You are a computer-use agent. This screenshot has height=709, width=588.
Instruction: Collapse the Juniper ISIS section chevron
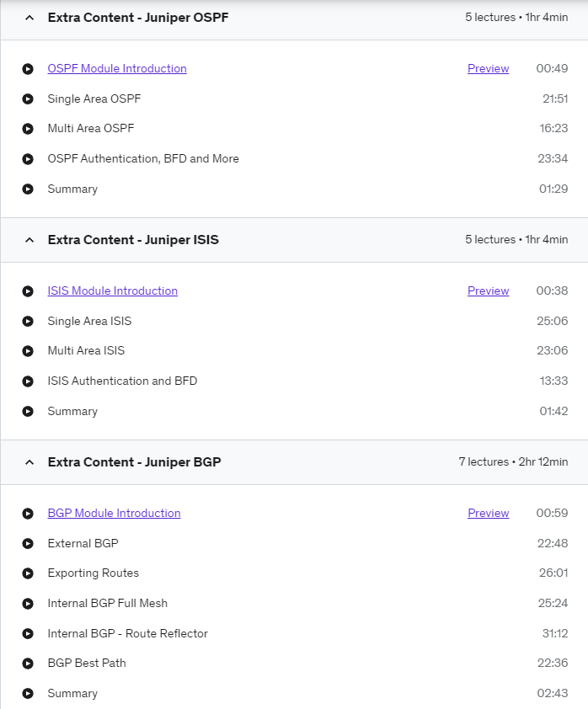(x=29, y=240)
